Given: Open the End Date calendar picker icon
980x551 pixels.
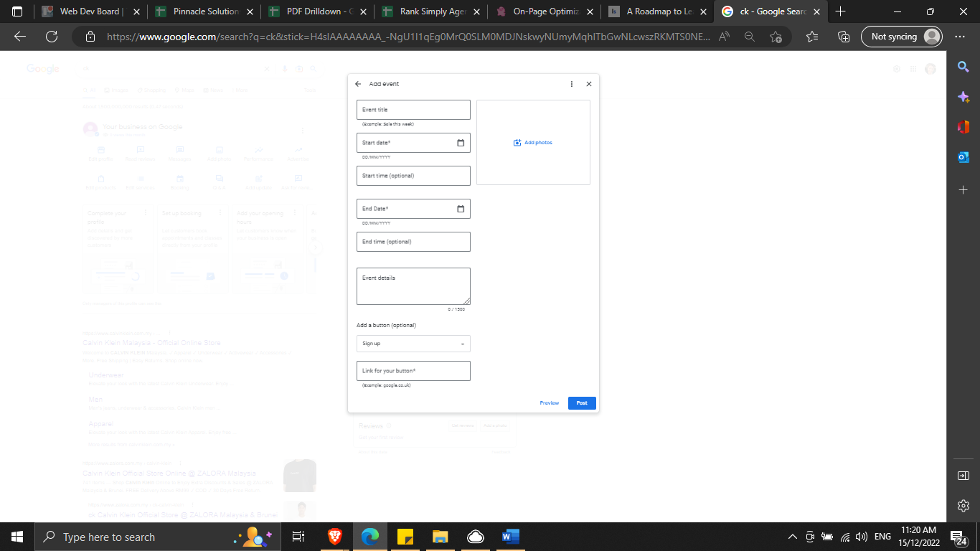Looking at the screenshot, I should [461, 209].
